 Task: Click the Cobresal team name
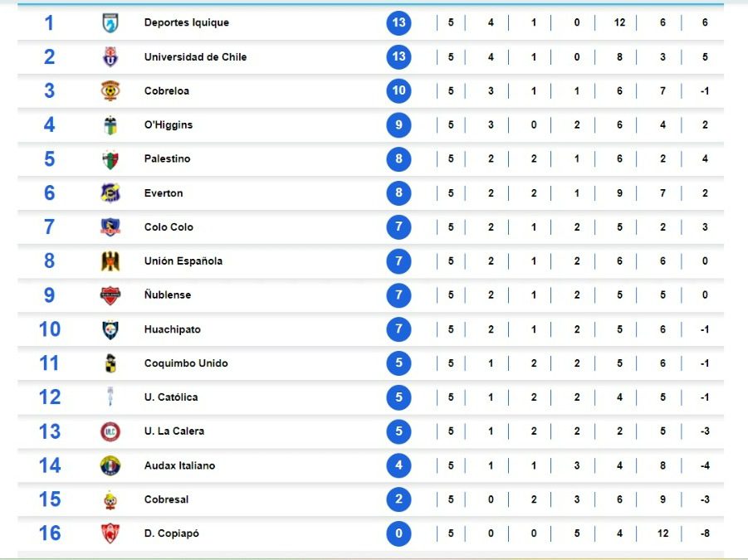pyautogui.click(x=167, y=499)
